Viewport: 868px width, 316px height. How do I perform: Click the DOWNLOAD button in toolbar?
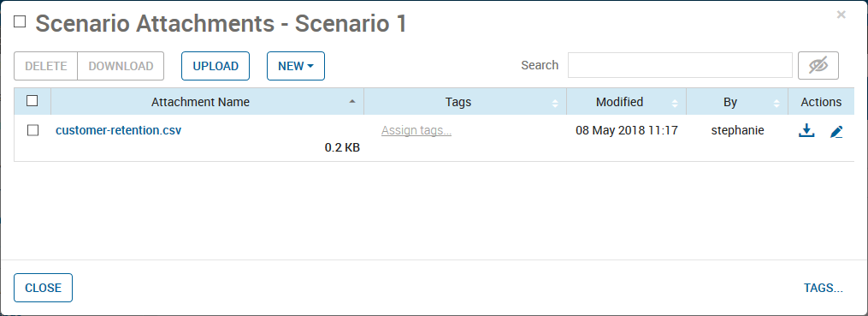121,66
